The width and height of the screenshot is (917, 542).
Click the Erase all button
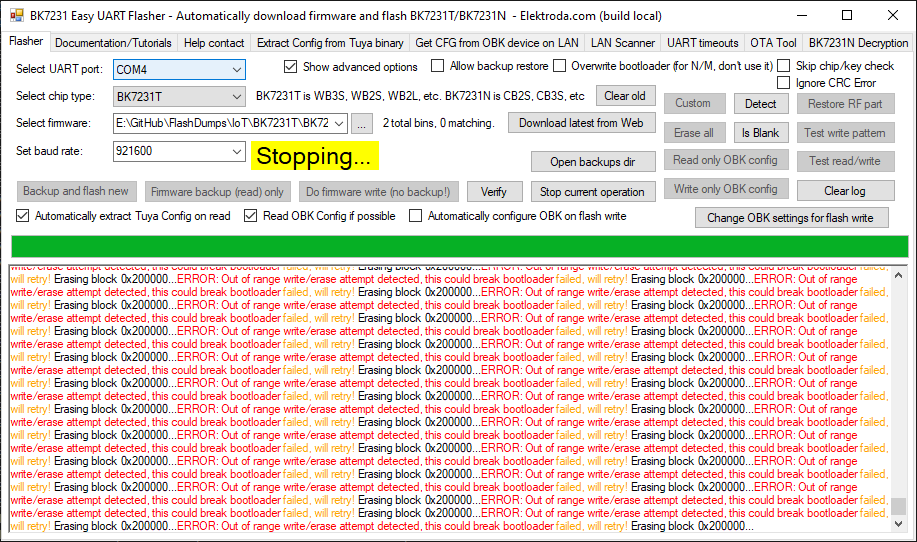694,133
